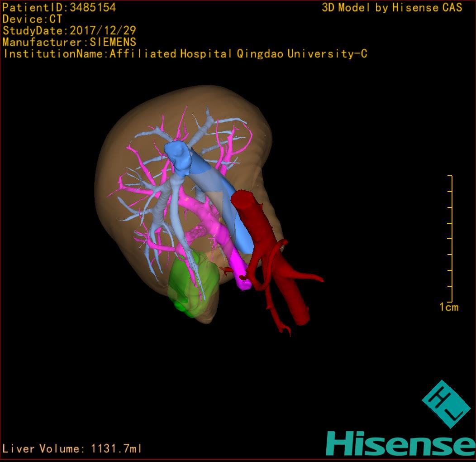The width and height of the screenshot is (476, 462).
Task: Click the yellow vertical scale ruler
Action: pyautogui.click(x=451, y=238)
